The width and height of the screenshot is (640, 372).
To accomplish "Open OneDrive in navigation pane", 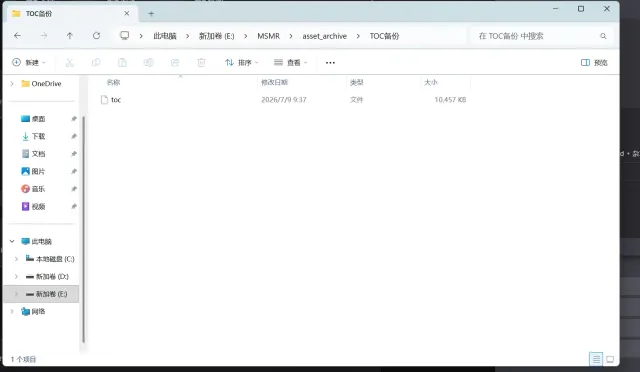I will point(46,84).
